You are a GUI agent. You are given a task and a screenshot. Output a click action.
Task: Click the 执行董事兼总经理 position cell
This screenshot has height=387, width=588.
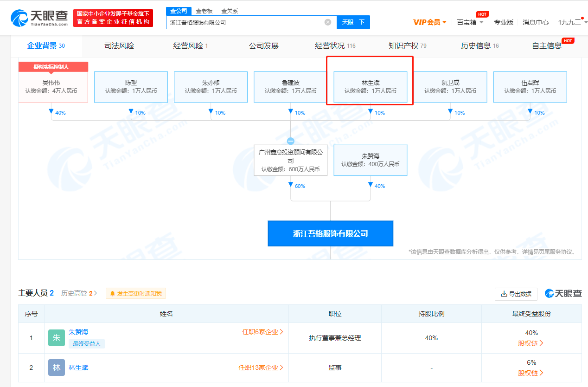click(335, 338)
